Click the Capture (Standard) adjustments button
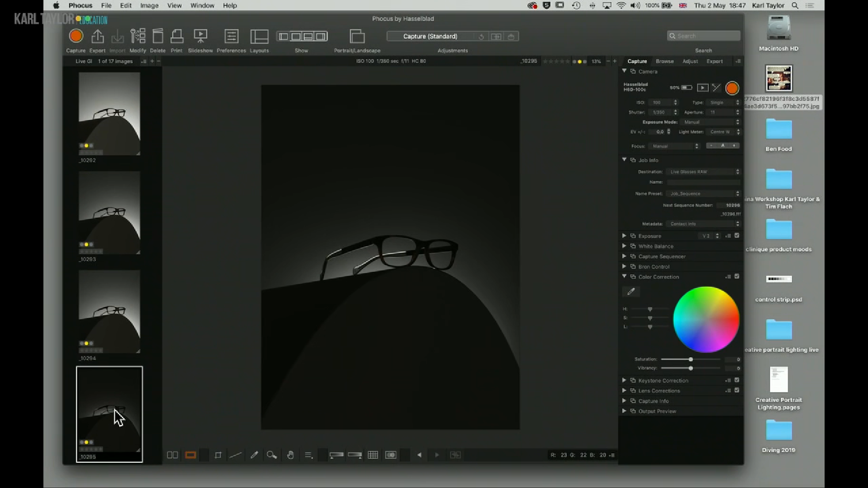The image size is (868, 488). point(430,36)
